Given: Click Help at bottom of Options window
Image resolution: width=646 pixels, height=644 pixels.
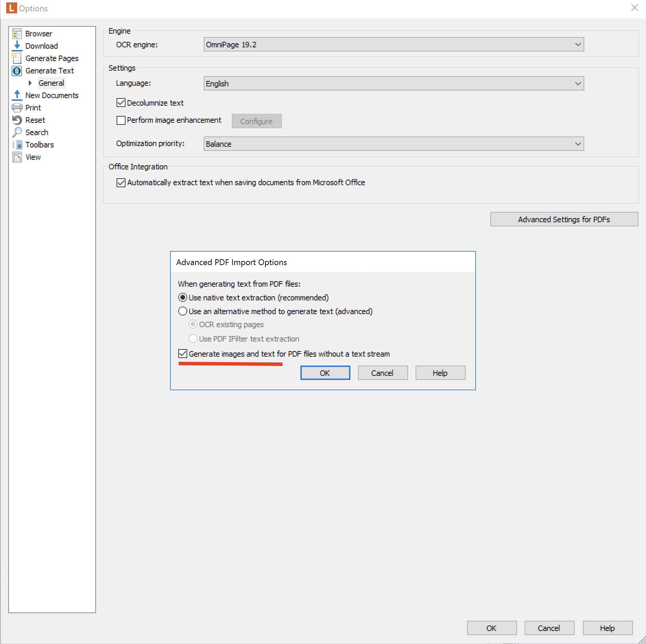Looking at the screenshot, I should [x=608, y=628].
